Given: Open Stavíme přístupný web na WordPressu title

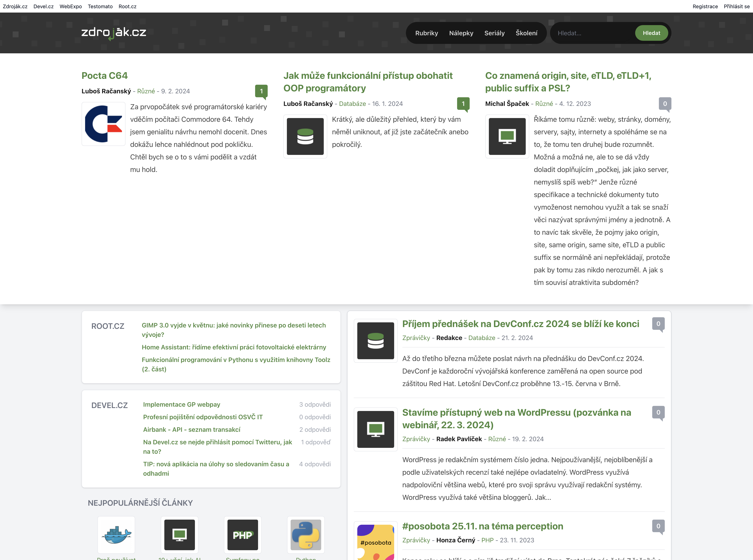Looking at the screenshot, I should [x=517, y=419].
